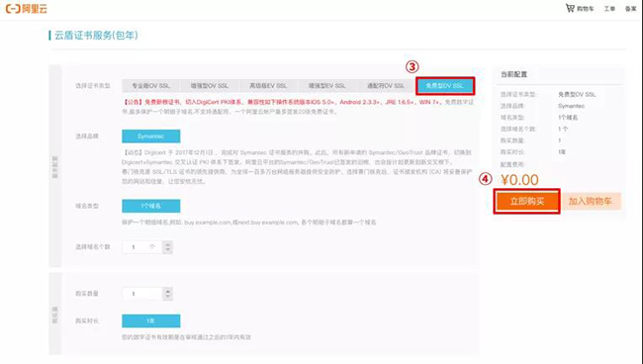Image resolution: width=643 pixels, height=364 pixels.
Task: Select the 免费型DV SSL certificate type
Action: tap(445, 86)
